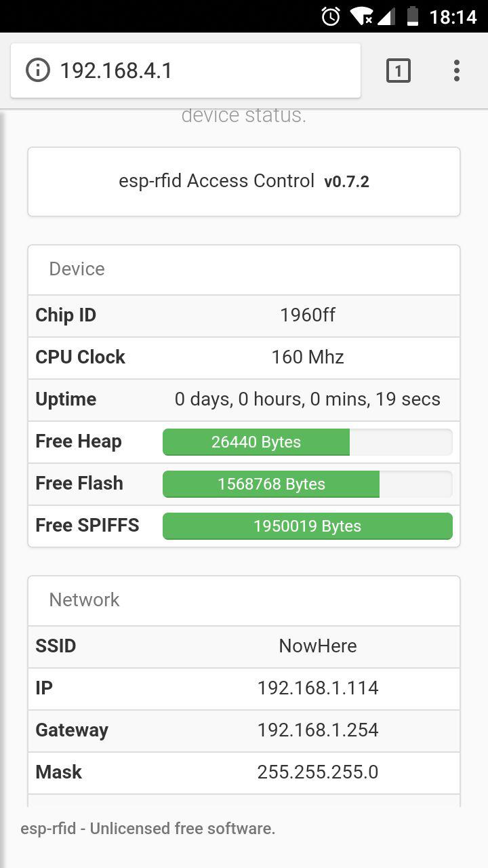Select the Chip ID row

tap(244, 315)
